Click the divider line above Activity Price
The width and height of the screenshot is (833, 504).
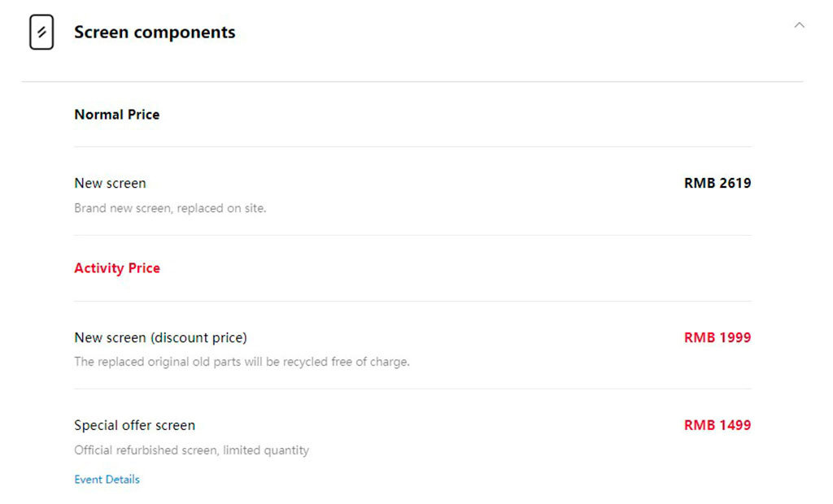412,236
